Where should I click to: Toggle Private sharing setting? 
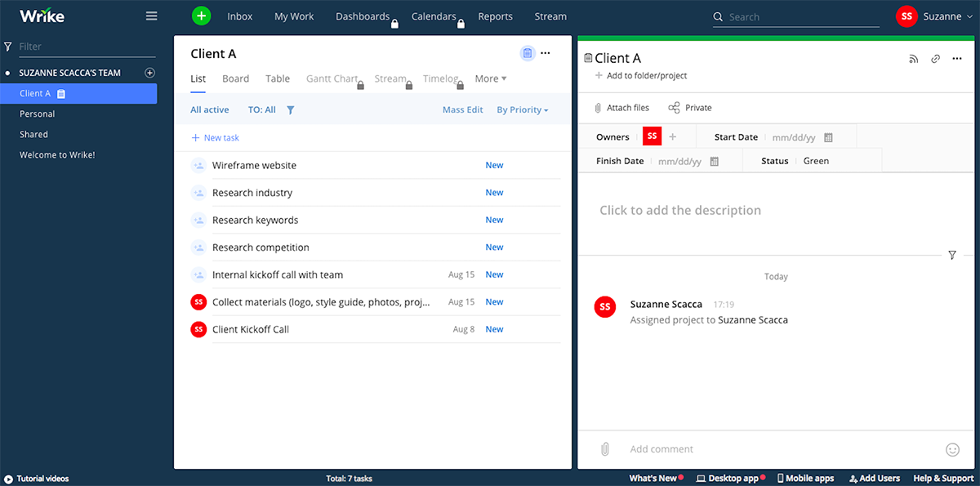[x=690, y=108]
